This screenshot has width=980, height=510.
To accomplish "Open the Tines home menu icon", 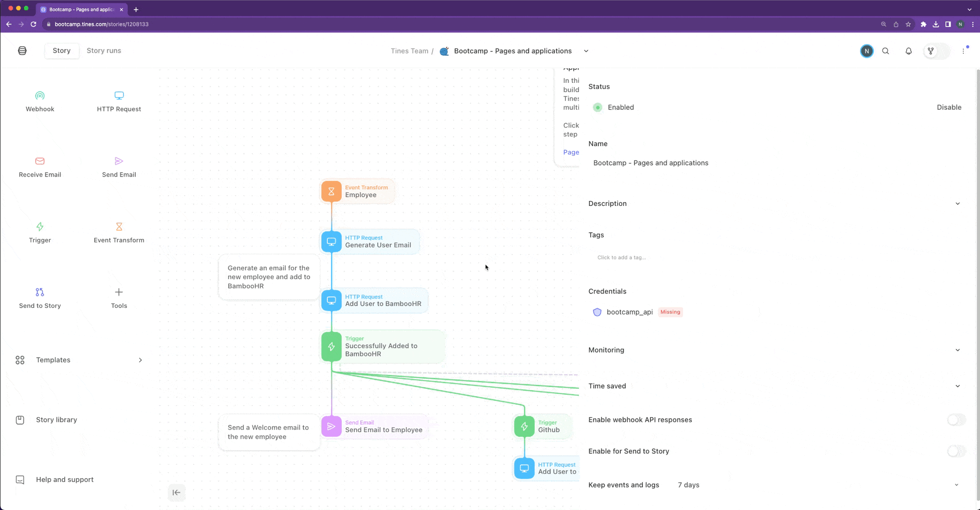I will 22,51.
